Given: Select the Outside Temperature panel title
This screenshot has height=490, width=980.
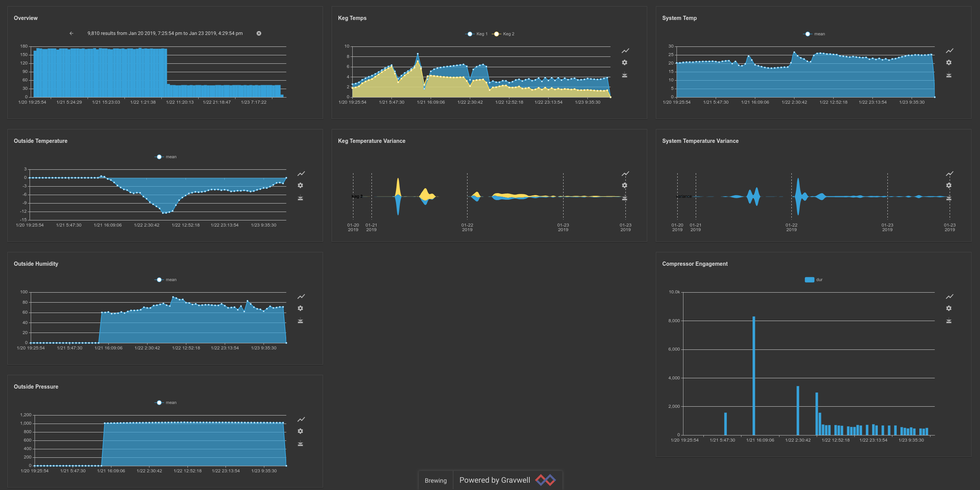Looking at the screenshot, I should point(41,141).
